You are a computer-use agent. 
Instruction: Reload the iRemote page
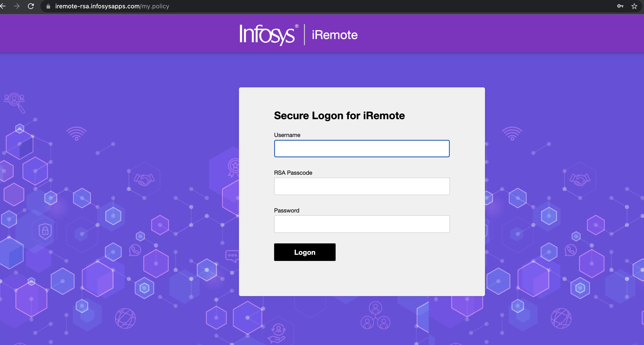pos(31,6)
